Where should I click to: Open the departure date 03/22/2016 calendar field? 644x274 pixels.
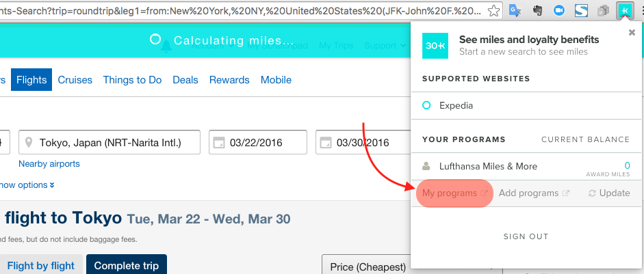click(x=258, y=142)
